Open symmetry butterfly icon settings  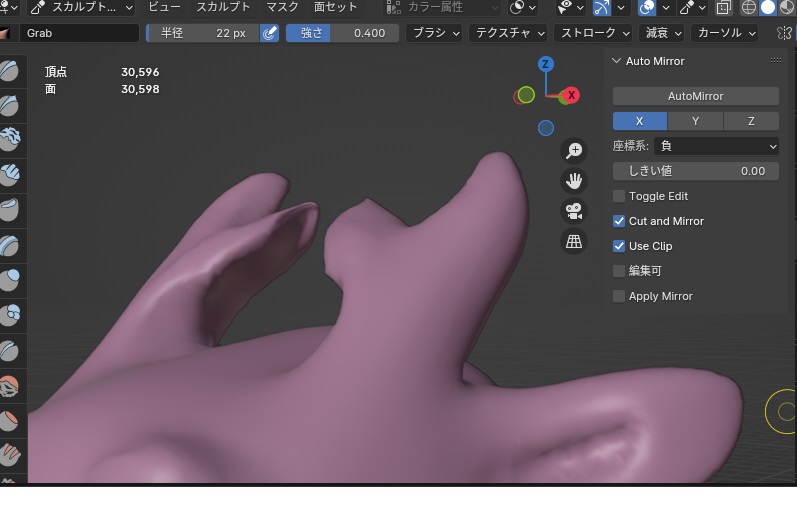[783, 33]
